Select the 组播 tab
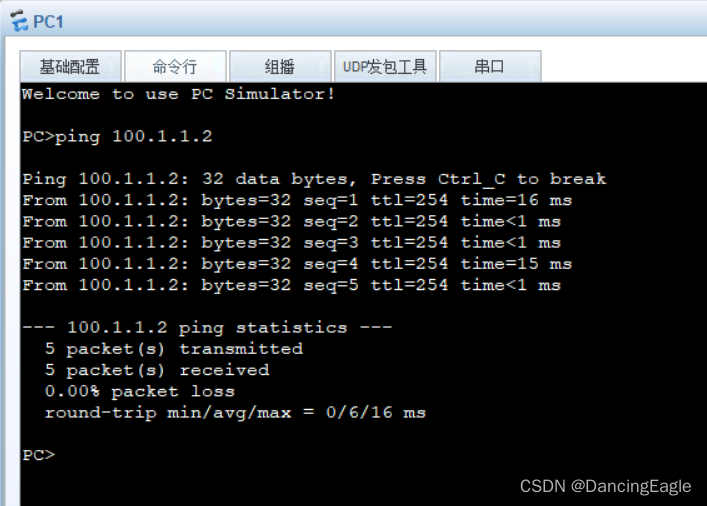707x506 pixels. point(280,67)
